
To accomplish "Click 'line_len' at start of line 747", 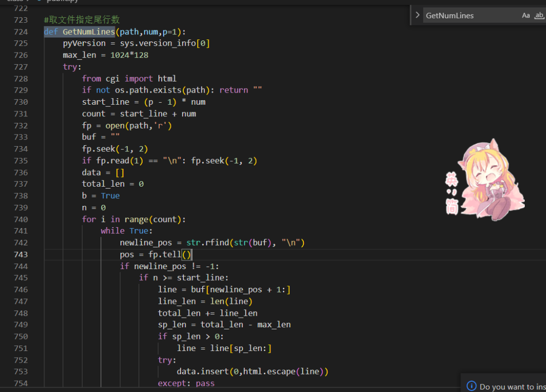I will 176,301.
